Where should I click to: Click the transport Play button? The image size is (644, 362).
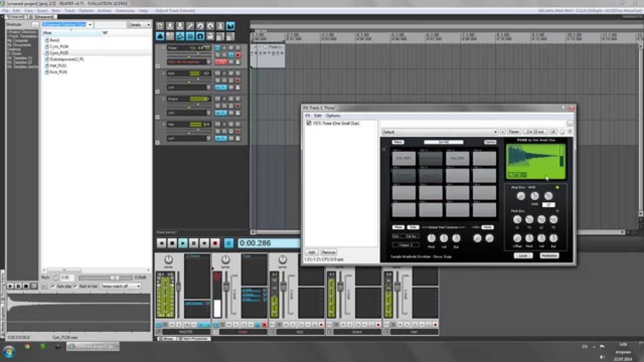tap(183, 243)
